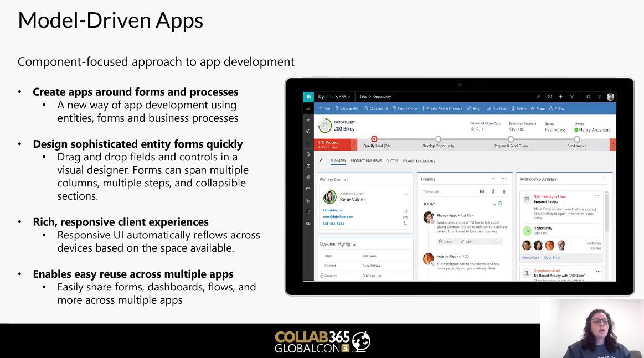This screenshot has width=644, height=358.
Task: Open the ellipsis menu on the Rene Valdes card
Action: click(x=405, y=194)
